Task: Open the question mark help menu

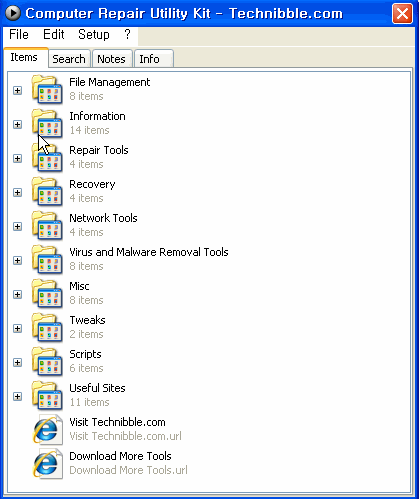Action: point(127,34)
